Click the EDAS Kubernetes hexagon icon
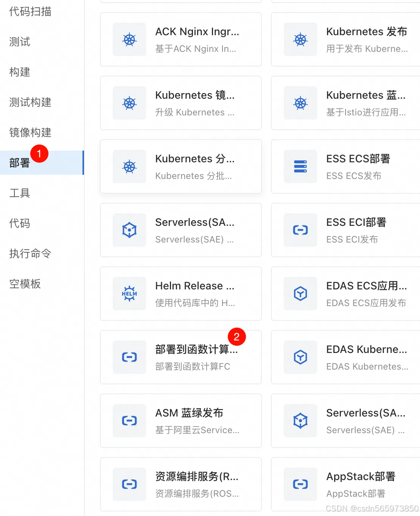Screen dimensions: 420x516 [300, 357]
